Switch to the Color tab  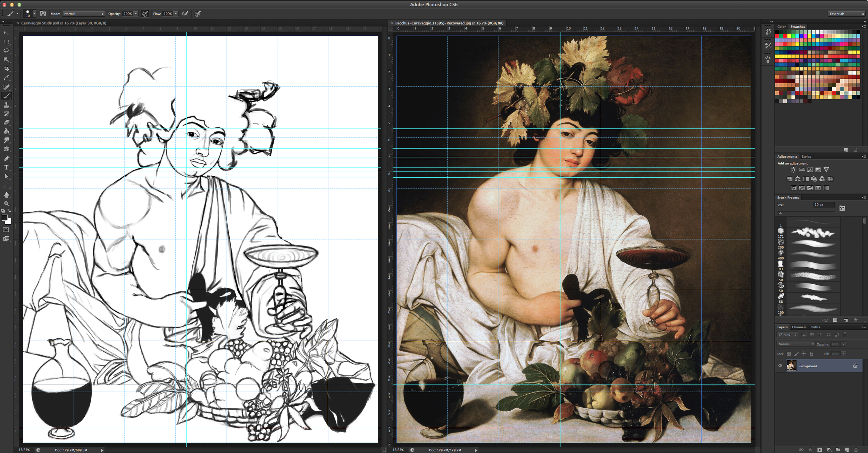pyautogui.click(x=781, y=27)
